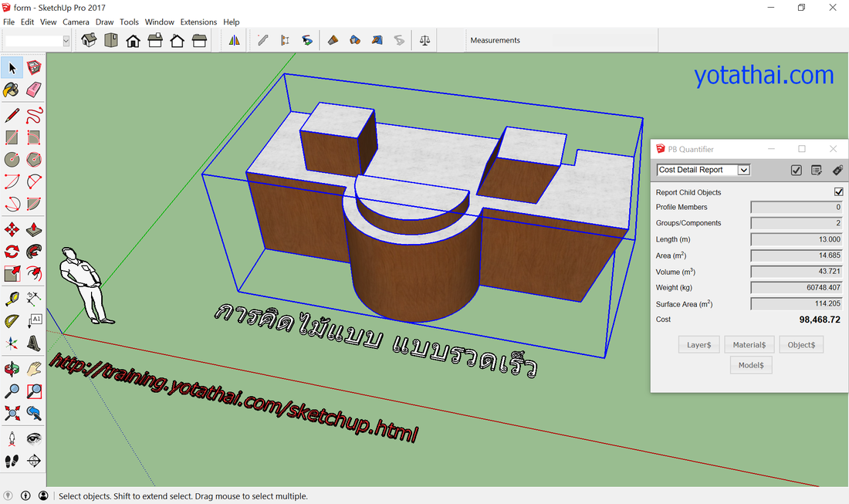Open the report edit icon in PB Quantifier

(817, 170)
